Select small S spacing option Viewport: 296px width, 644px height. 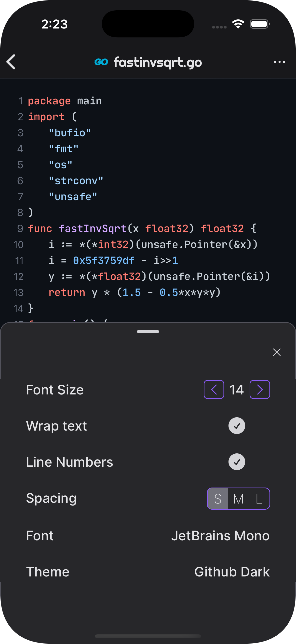coord(218,499)
